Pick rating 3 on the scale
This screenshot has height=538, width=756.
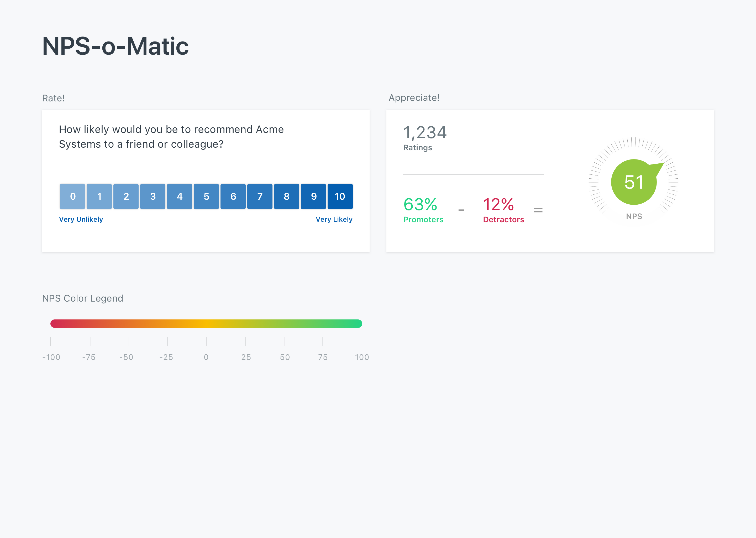click(153, 196)
